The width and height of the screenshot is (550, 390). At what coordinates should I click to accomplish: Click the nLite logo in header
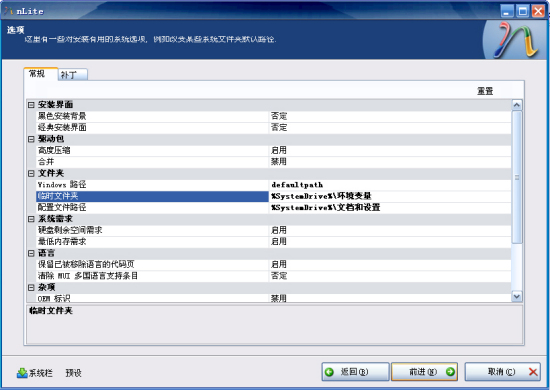tap(516, 40)
